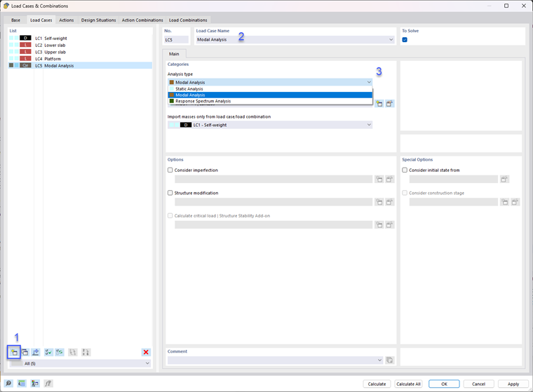Open the Design Situations tab
533x392 pixels.
(x=99, y=20)
